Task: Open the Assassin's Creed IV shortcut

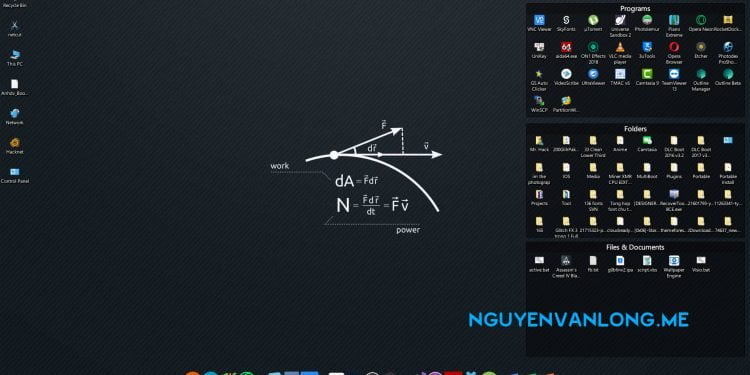Action: [x=566, y=266]
